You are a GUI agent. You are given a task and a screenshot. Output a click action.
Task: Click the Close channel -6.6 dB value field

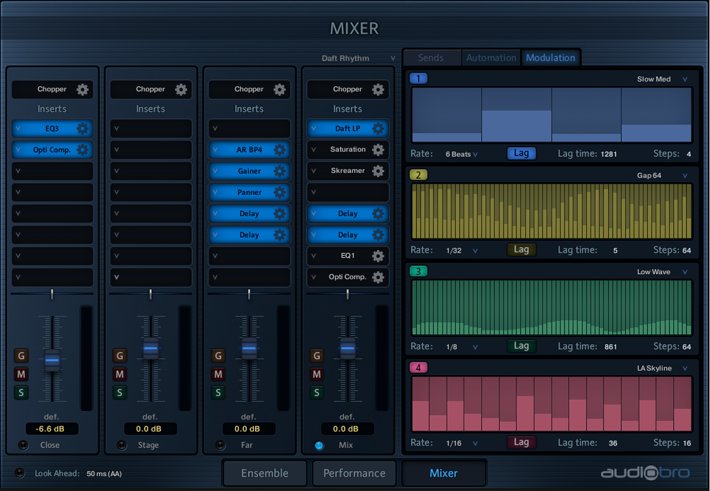pyautogui.click(x=52, y=428)
